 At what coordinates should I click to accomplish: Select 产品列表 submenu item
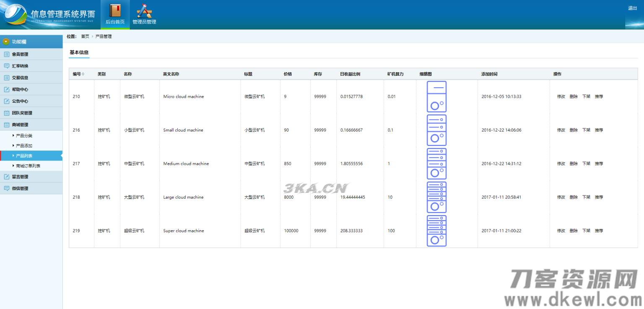point(31,156)
